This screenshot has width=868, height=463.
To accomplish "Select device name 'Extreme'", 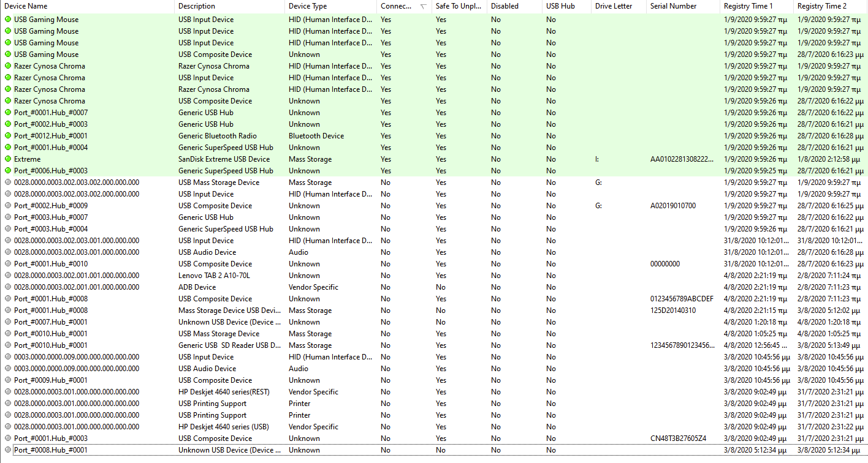I will pos(27,159).
